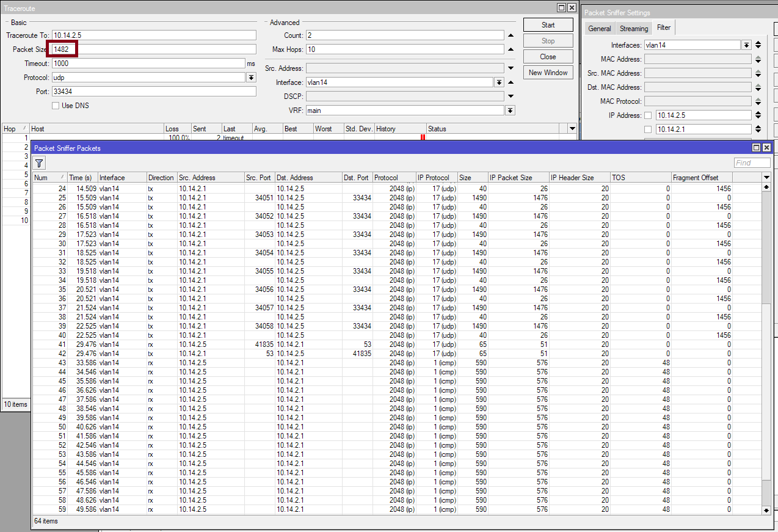Click the Timeout field
Viewport: 778px width, 532px height.
(148, 64)
